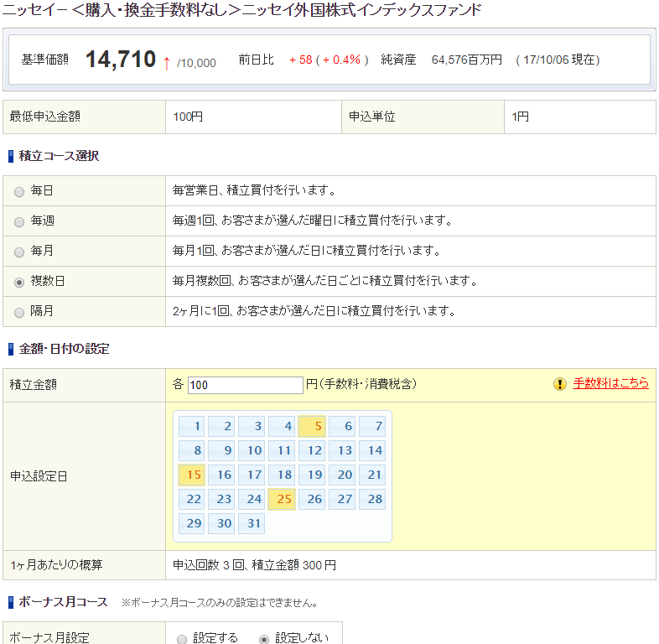Image resolution: width=659 pixels, height=644 pixels.
Task: Pick day 8 in the calendar
Action: coord(192,450)
